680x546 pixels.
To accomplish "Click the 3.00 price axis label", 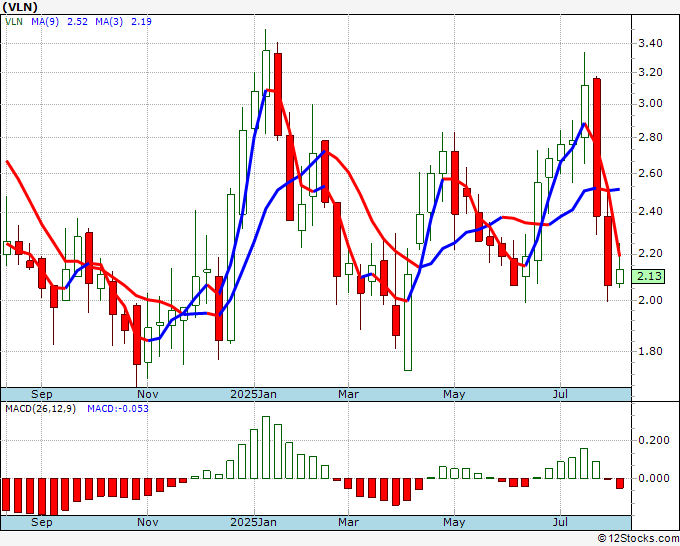I will (x=650, y=103).
